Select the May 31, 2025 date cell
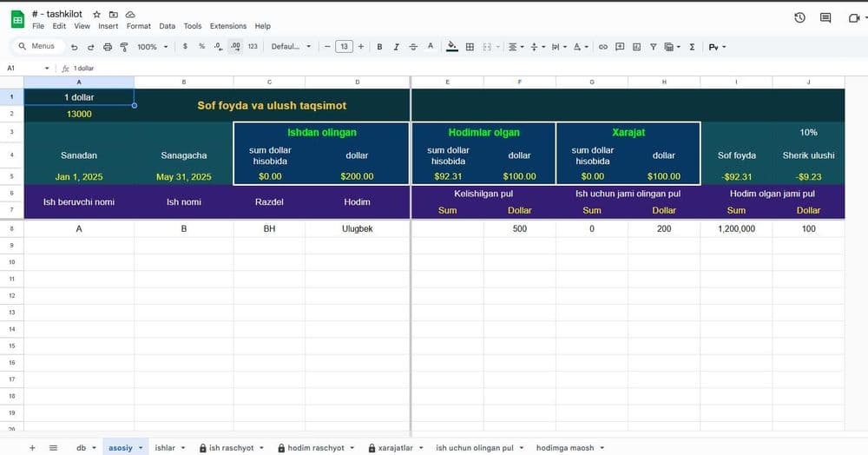The width and height of the screenshot is (868, 455). tap(184, 176)
